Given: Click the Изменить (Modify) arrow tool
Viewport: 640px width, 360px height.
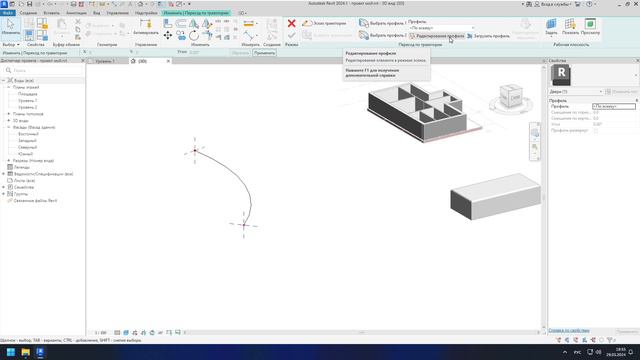Looking at the screenshot, I should 10,27.
